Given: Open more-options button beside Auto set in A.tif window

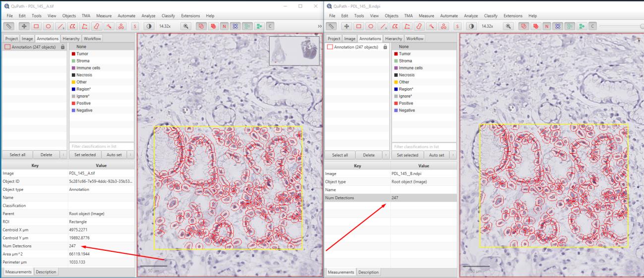Looking at the screenshot, I should [131, 155].
